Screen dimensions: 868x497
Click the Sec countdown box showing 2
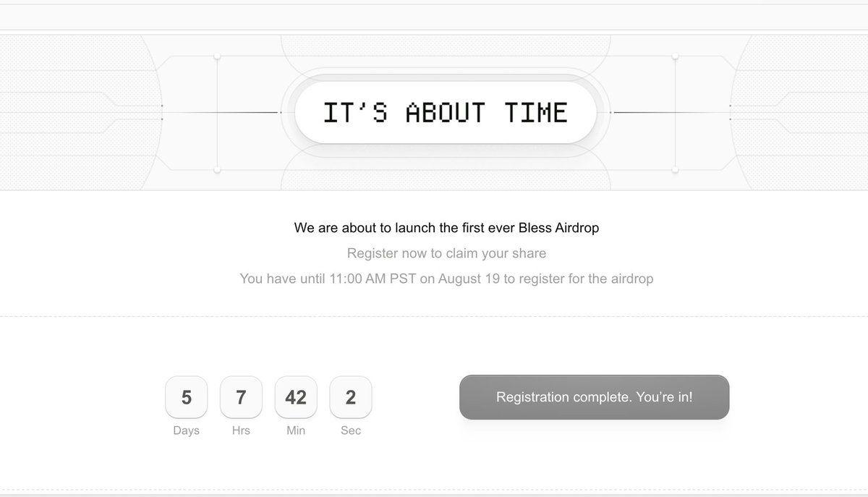[x=351, y=397]
